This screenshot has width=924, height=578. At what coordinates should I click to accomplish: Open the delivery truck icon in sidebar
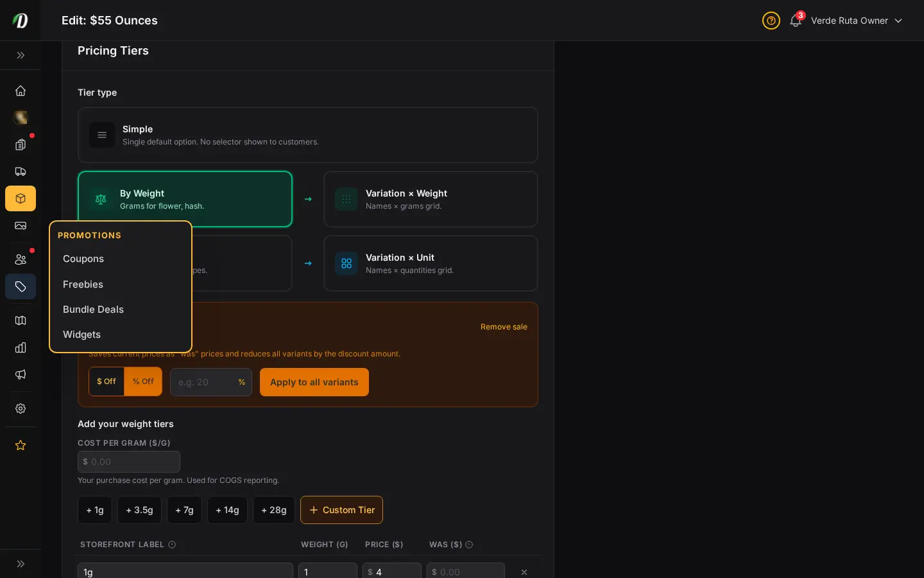pos(21,171)
